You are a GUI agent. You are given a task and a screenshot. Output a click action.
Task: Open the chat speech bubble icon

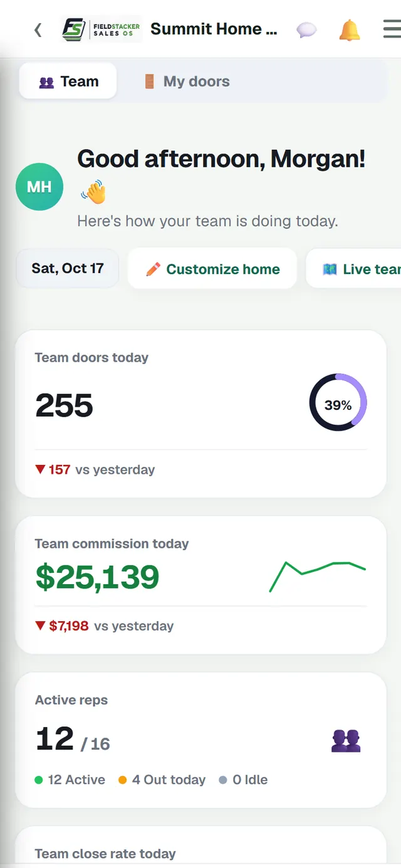[x=306, y=29]
